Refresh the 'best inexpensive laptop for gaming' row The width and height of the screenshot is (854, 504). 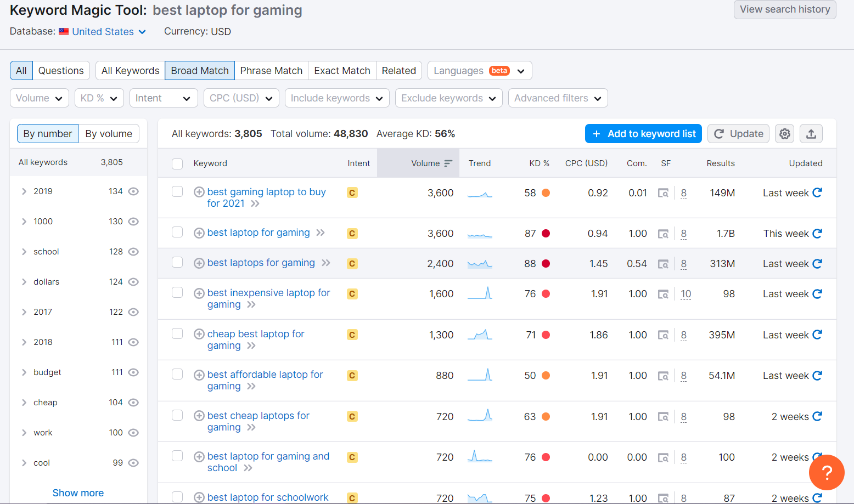[817, 294]
